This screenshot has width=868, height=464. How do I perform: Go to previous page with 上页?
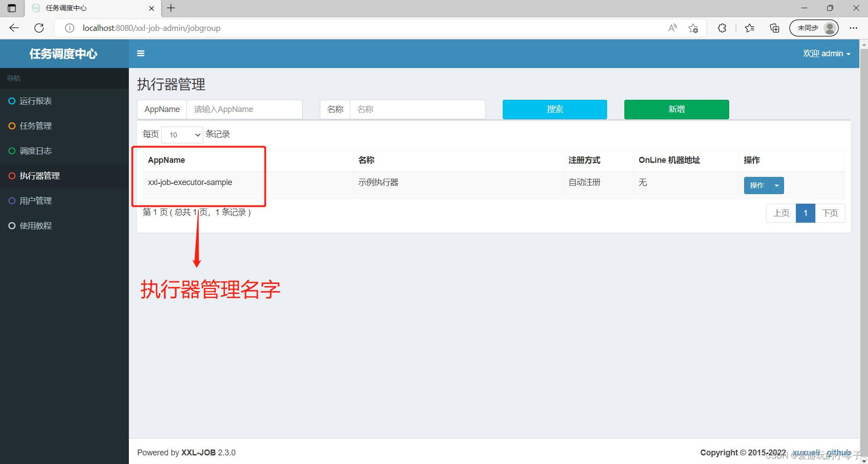click(x=781, y=213)
